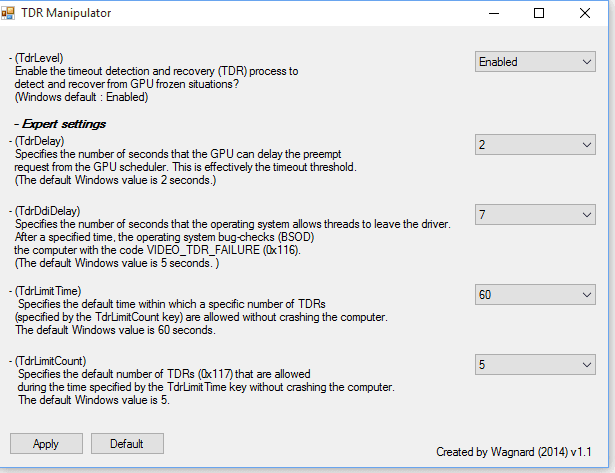Maximize the TDR Manipulator window
Screen dimensions: 615x473
point(539,13)
